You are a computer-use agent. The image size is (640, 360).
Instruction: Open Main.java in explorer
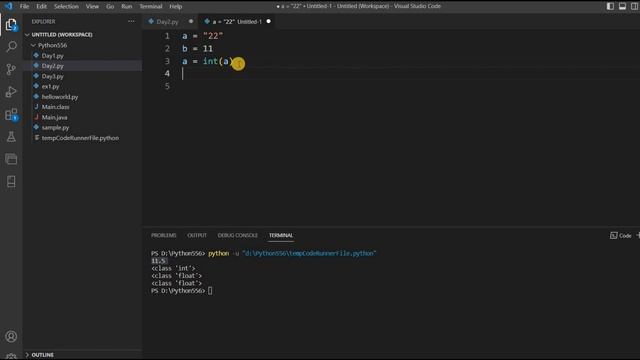tap(54, 118)
